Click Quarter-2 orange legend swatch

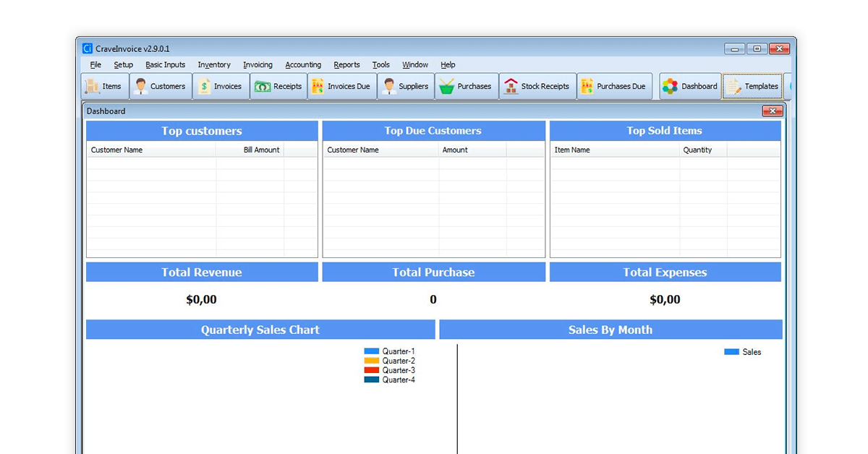tap(372, 361)
